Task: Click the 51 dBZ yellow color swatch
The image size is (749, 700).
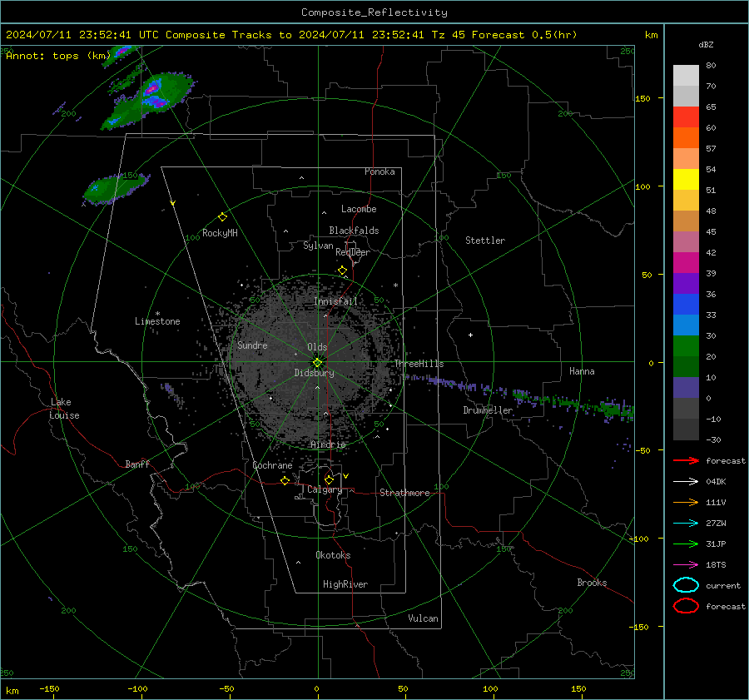Action: [x=686, y=180]
